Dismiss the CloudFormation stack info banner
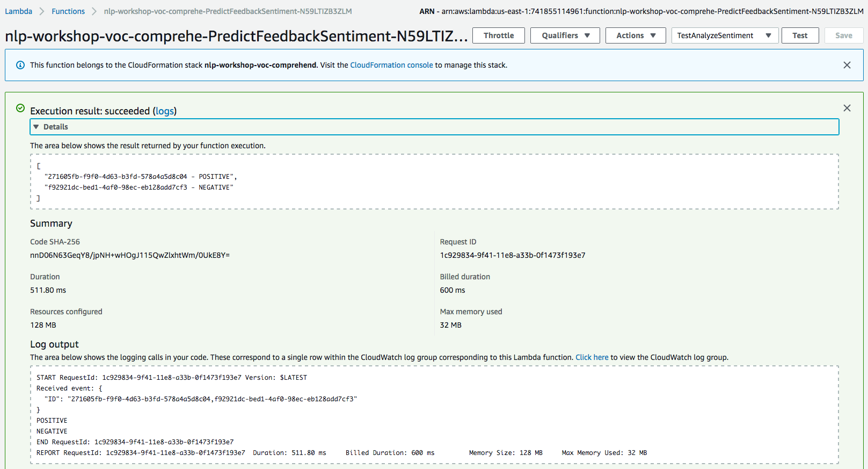Viewport: 868px width, 469px height. pyautogui.click(x=847, y=65)
